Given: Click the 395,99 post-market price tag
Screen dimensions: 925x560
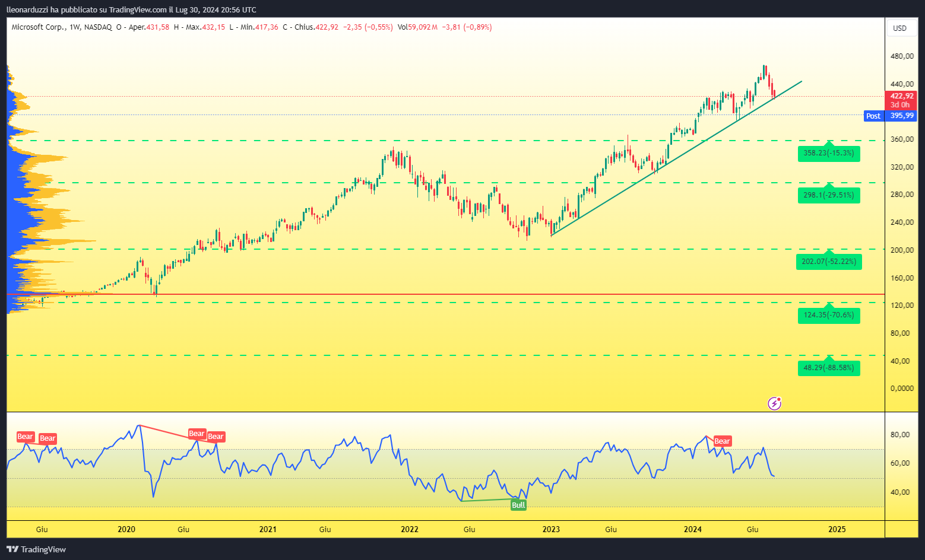Looking at the screenshot, I should [901, 116].
